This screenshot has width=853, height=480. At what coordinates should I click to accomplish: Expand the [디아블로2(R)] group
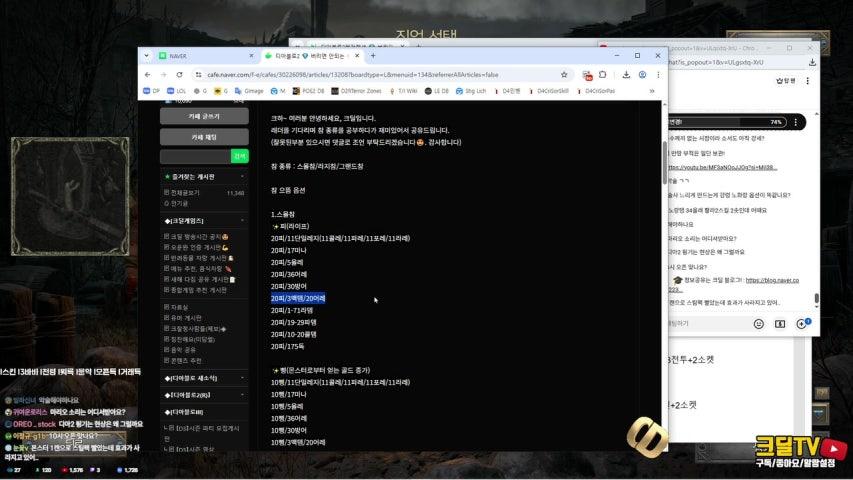click(x=242, y=395)
